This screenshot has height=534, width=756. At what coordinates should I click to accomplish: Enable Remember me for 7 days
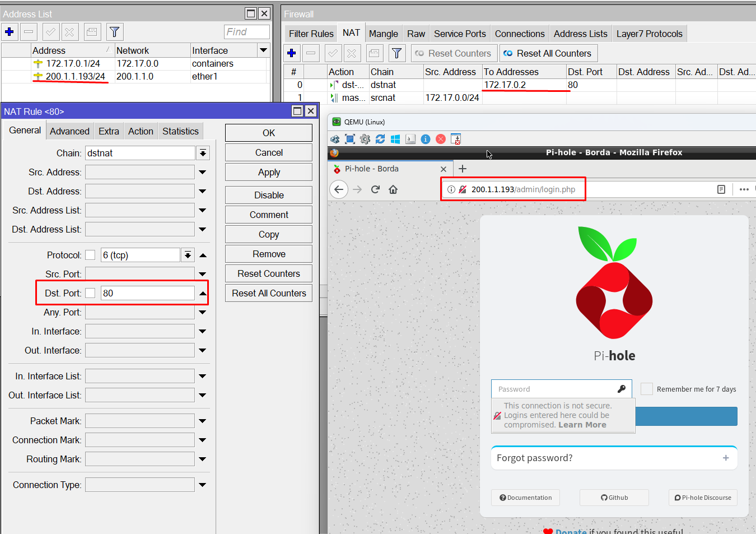[x=647, y=389]
